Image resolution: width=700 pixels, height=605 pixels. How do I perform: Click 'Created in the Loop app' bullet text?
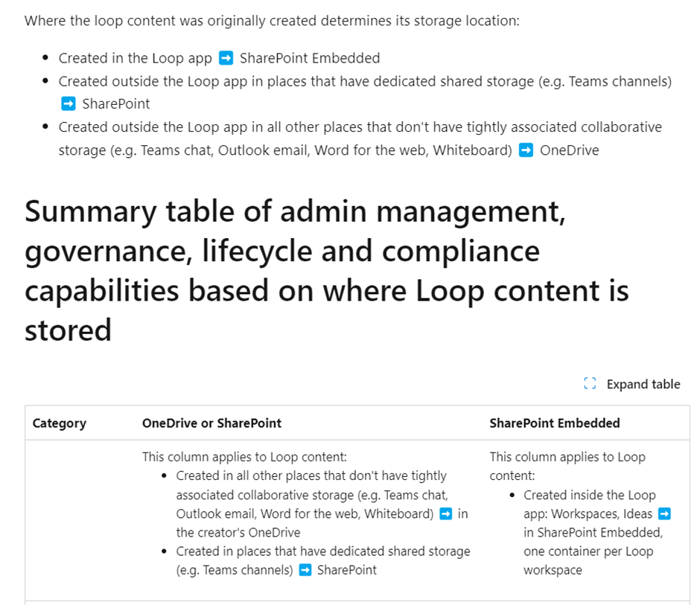(x=136, y=58)
